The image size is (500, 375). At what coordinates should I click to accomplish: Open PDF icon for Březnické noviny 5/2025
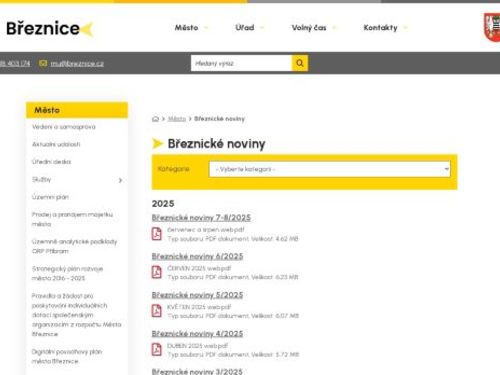157,311
